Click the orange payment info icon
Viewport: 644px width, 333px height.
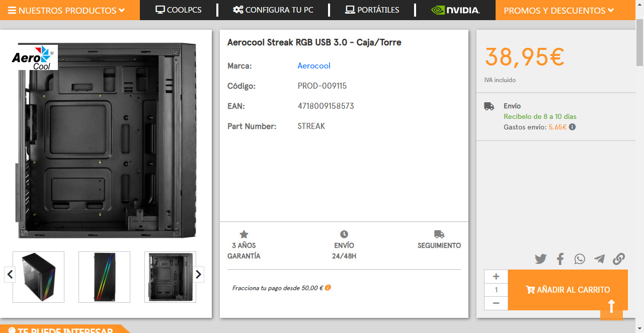point(328,288)
